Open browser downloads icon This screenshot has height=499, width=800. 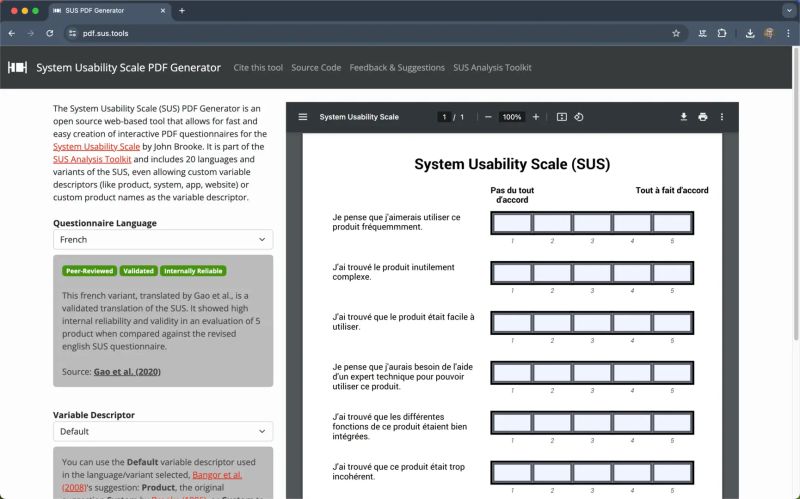[x=750, y=33]
